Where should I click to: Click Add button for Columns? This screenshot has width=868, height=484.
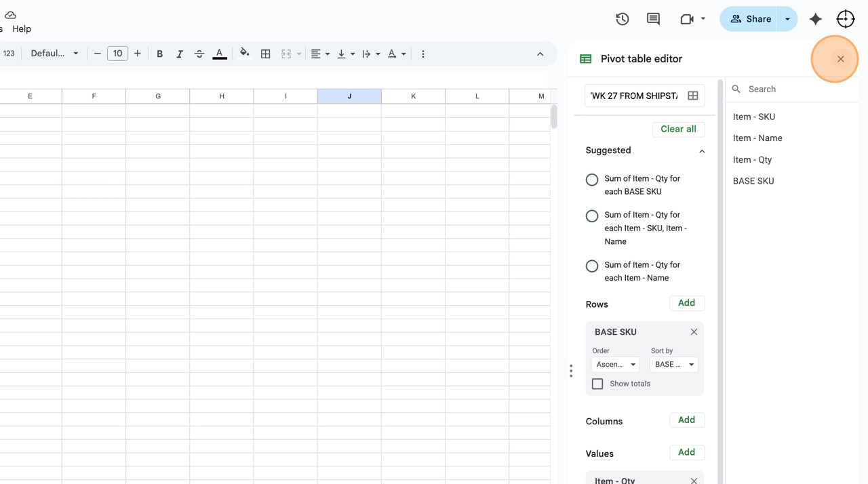(x=686, y=420)
